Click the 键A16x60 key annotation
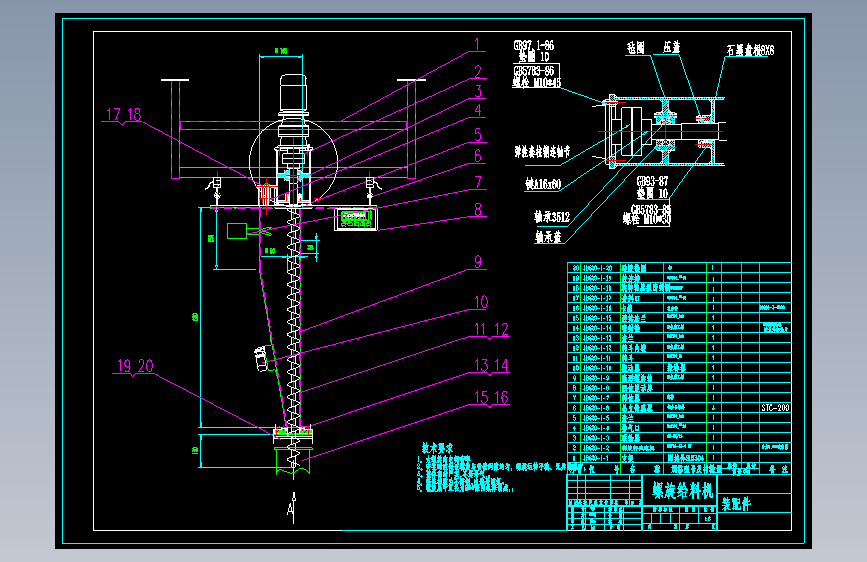Screen dimensions: 867x562 point(543,184)
